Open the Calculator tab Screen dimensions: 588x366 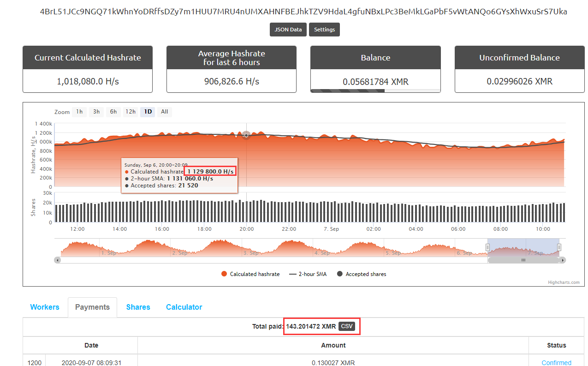click(184, 307)
